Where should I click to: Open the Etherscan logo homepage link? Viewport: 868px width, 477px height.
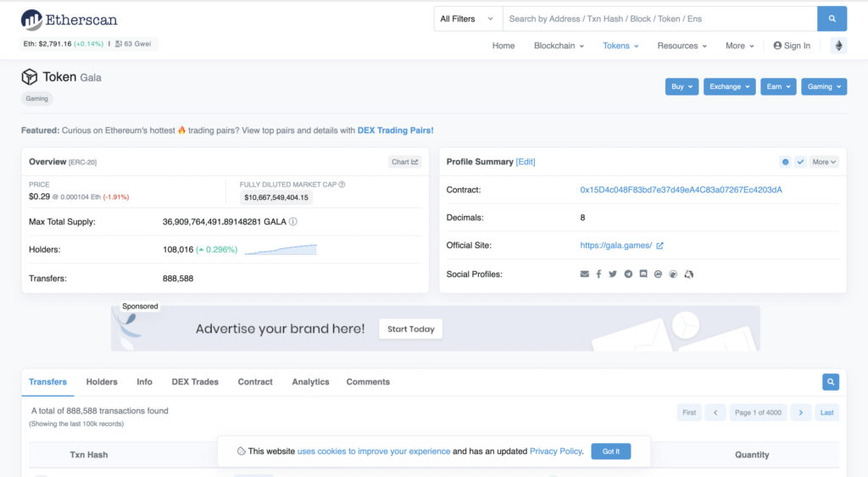tap(70, 20)
